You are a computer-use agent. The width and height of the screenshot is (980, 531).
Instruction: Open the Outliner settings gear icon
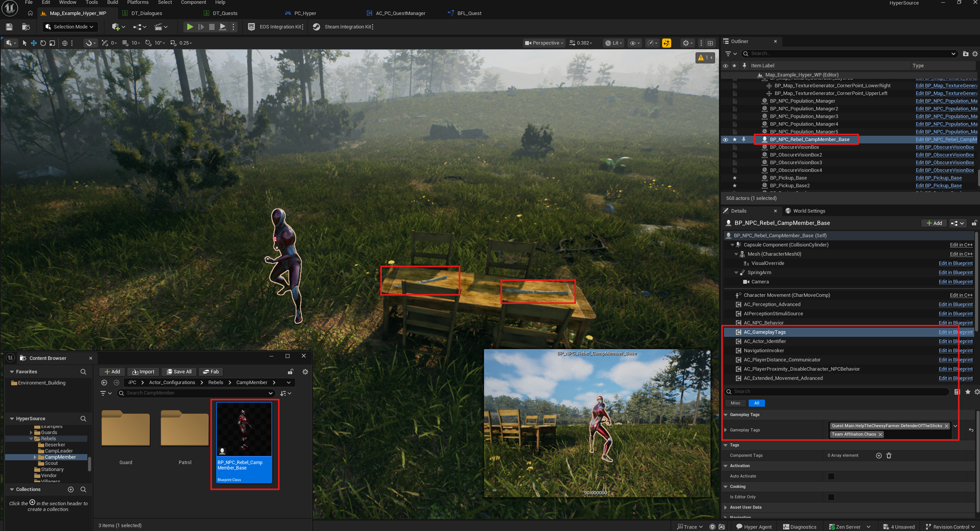tap(975, 54)
